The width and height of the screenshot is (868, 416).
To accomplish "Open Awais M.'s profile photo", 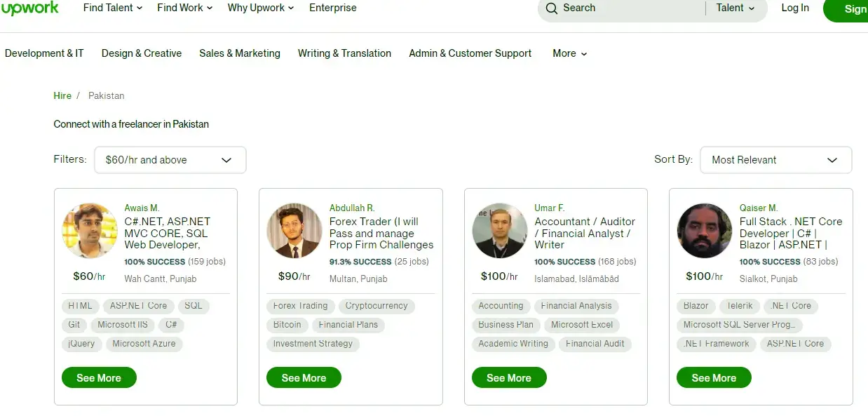I will click(90, 231).
